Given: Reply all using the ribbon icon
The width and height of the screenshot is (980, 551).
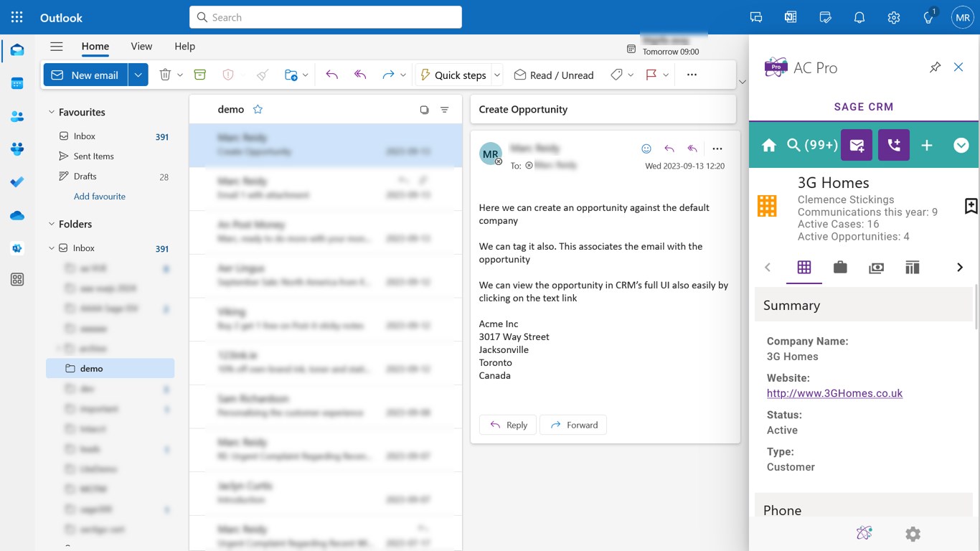Looking at the screenshot, I should [x=360, y=75].
